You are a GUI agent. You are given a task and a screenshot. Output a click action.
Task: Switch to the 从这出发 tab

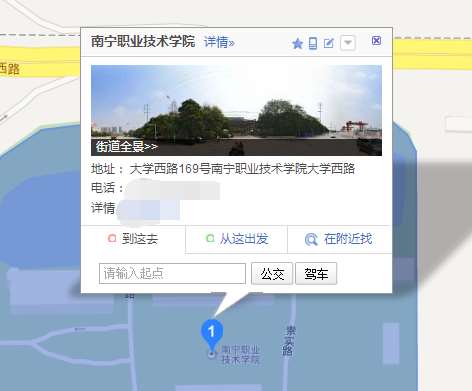coord(236,239)
